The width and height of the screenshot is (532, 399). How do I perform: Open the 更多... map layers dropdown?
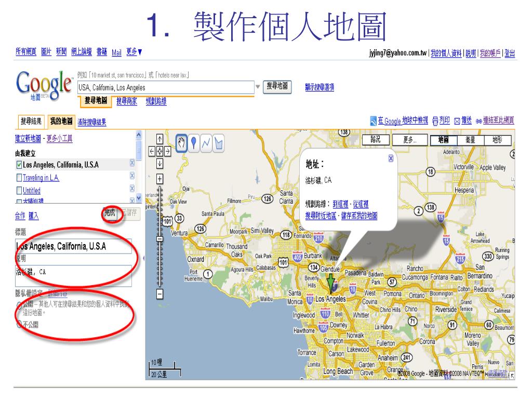tap(409, 140)
